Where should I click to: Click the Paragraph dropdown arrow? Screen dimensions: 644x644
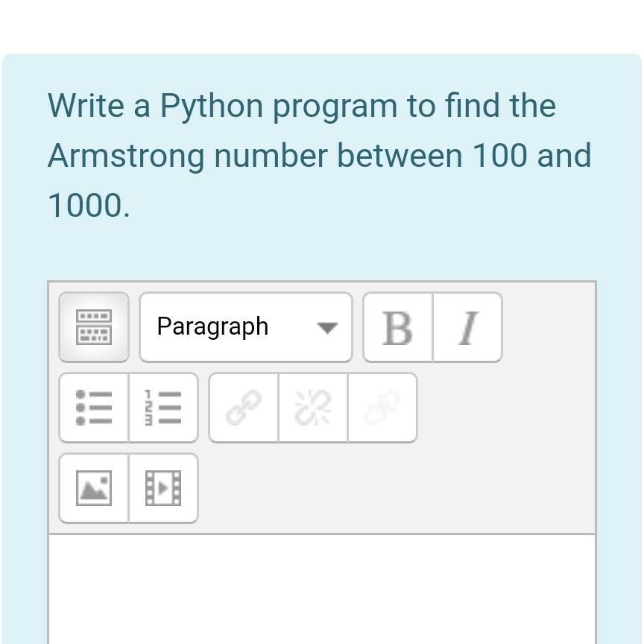point(326,326)
